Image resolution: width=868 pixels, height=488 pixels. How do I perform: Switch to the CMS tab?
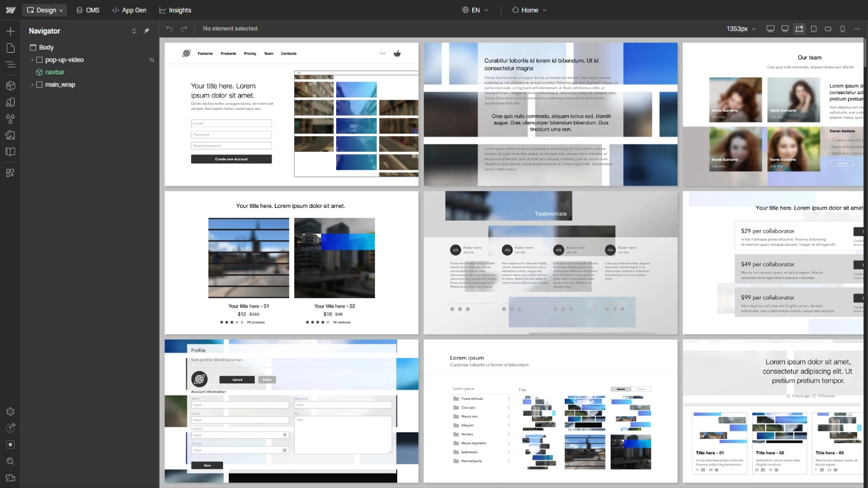click(x=88, y=10)
